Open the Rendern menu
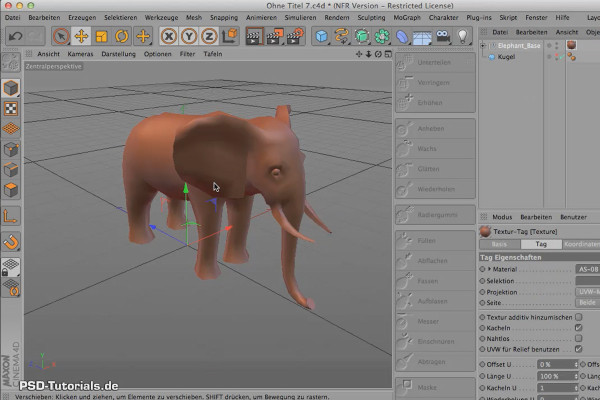 click(337, 18)
